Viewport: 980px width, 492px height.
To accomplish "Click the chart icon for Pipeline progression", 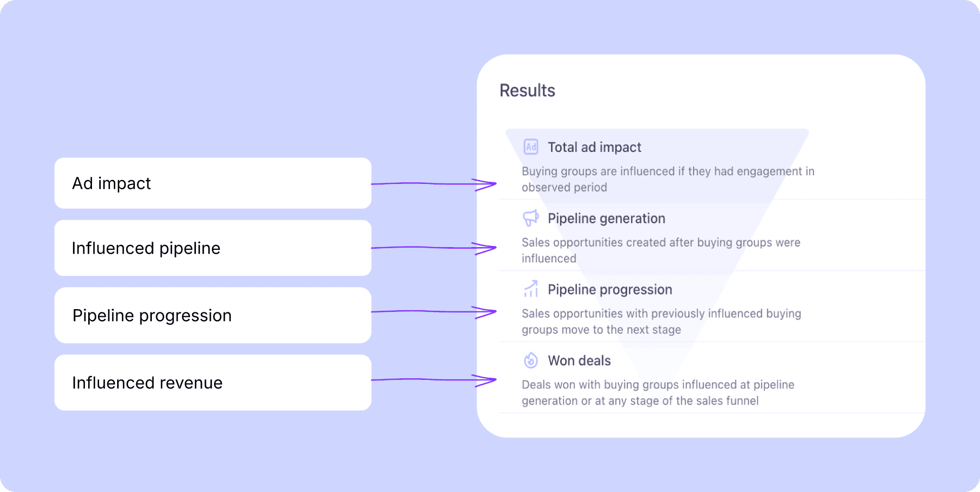I will click(531, 289).
